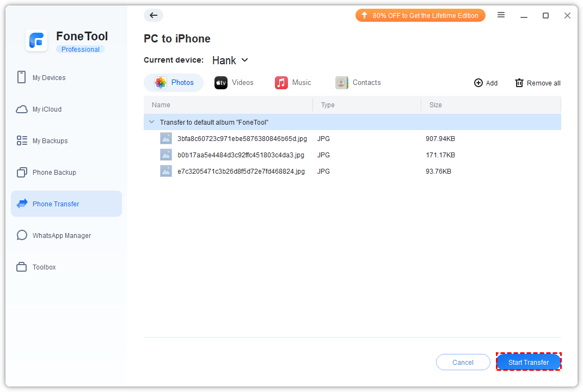Expand the current device Hank dropdown
Screen dimensions: 583x392
230,60
